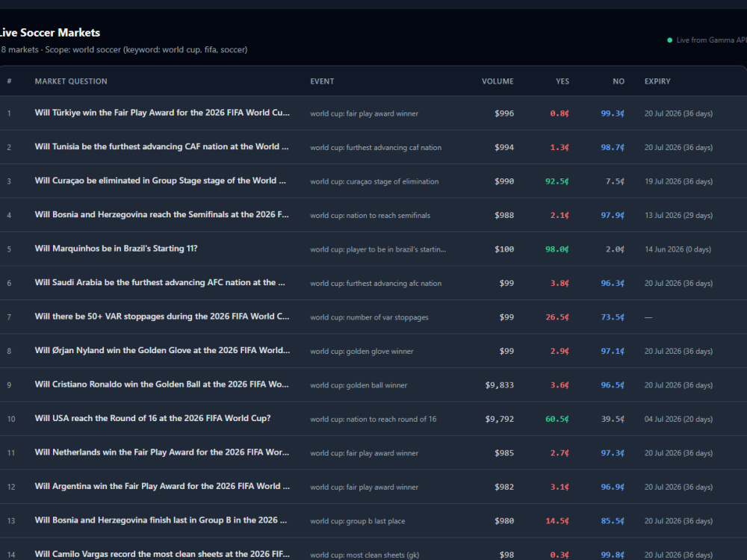This screenshot has width=747, height=560.
Task: Click the 'Live from Gamma API' label
Action: point(711,40)
